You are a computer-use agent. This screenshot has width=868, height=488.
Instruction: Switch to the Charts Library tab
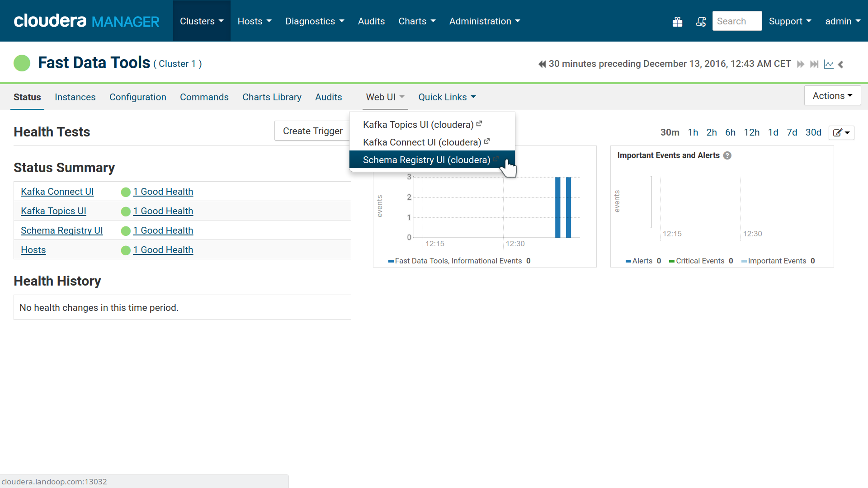(272, 97)
